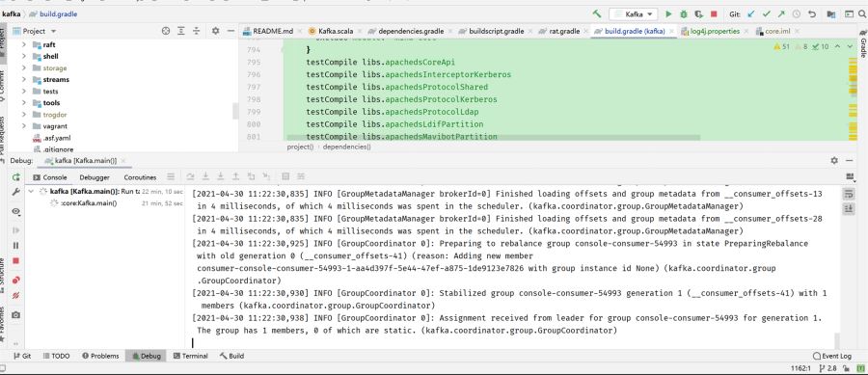Viewport: 868px width, 375px height.
Task: Click Git commit checkmark icon
Action: point(766,13)
